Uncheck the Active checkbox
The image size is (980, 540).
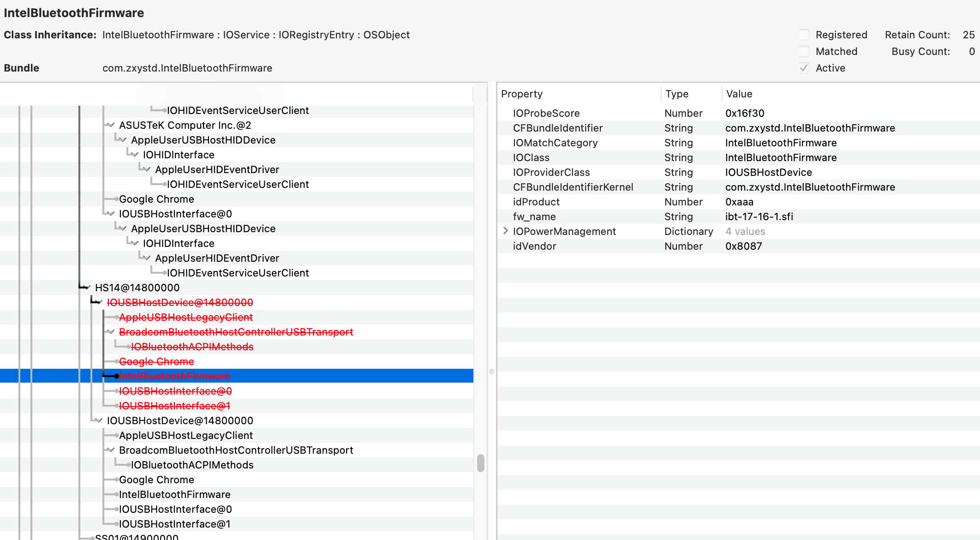804,68
